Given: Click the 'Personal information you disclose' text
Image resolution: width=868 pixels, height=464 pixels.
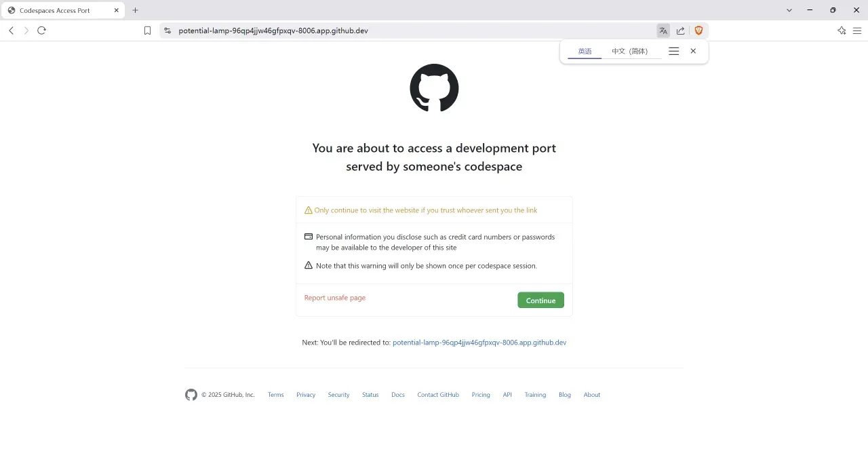Looking at the screenshot, I should coord(435,242).
